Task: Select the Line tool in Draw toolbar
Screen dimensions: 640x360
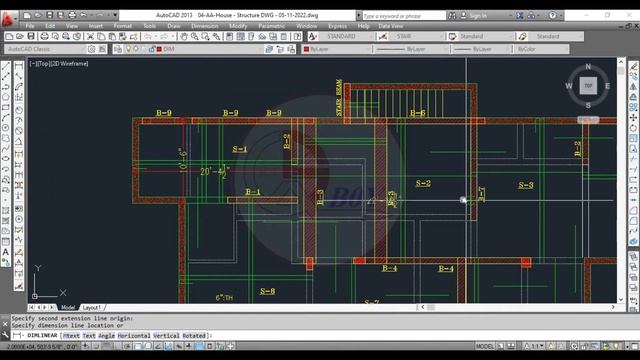Action: (x=6, y=66)
